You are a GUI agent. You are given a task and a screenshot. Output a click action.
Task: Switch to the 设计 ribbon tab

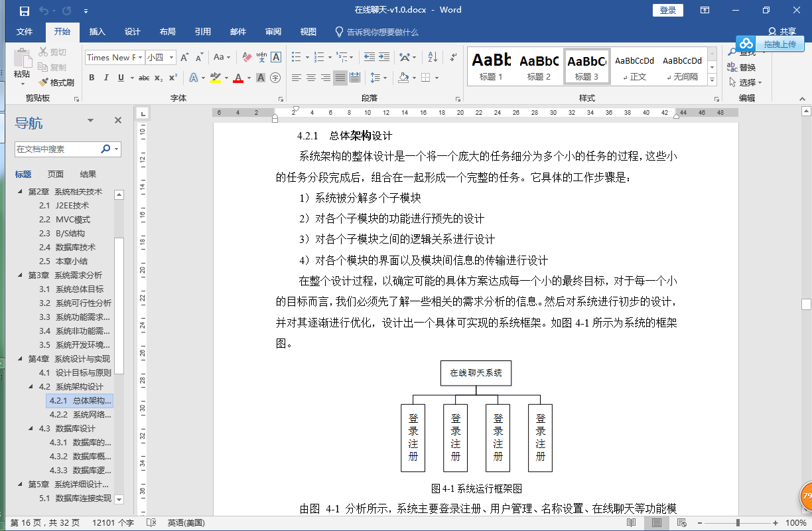(x=133, y=32)
